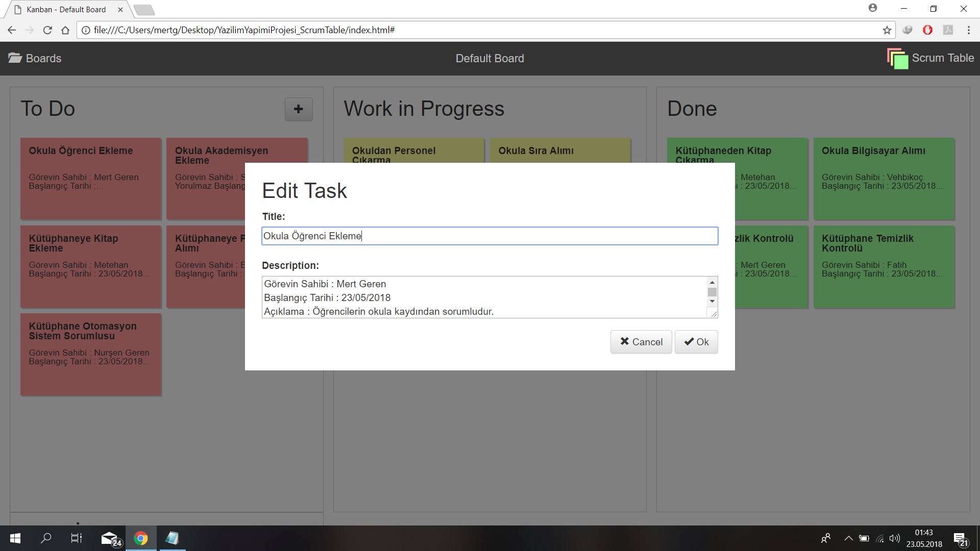Close the Kanban - Default Board tab
Image resolution: width=980 pixels, height=551 pixels.
[x=120, y=9]
